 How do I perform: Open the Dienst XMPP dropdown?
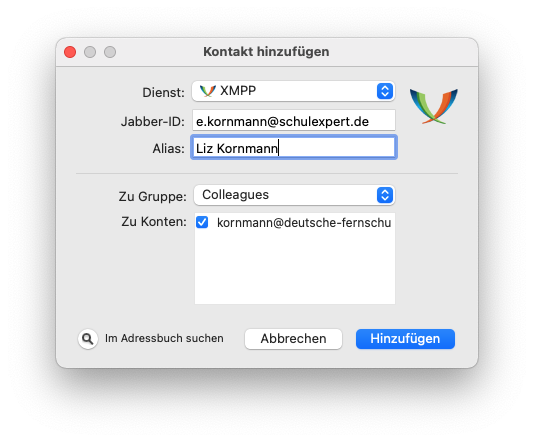(293, 91)
